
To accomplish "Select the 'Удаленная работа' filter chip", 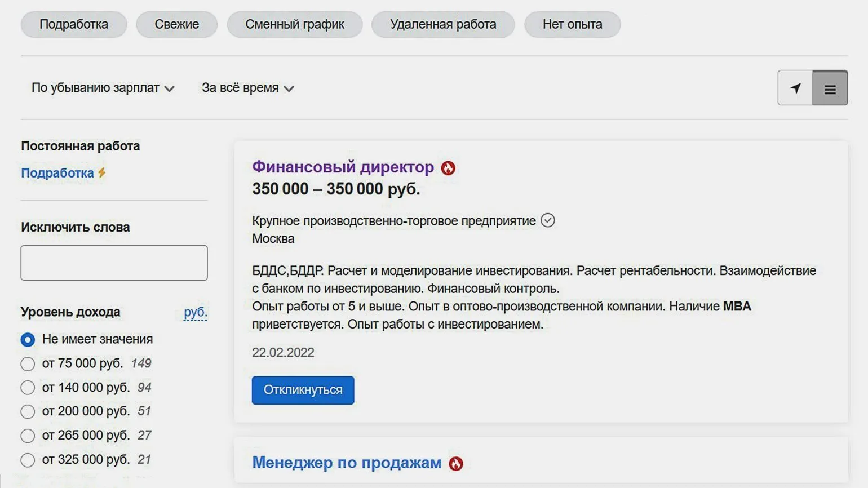I will coord(443,25).
